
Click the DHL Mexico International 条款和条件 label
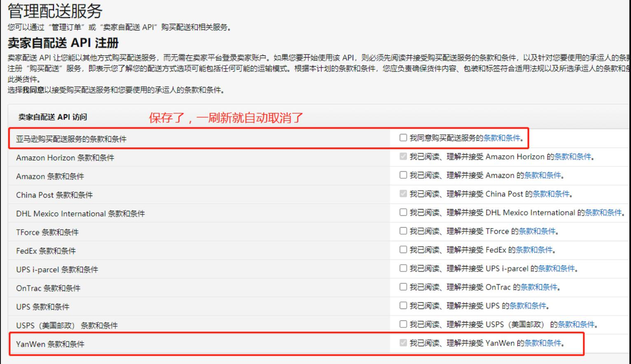(80, 214)
